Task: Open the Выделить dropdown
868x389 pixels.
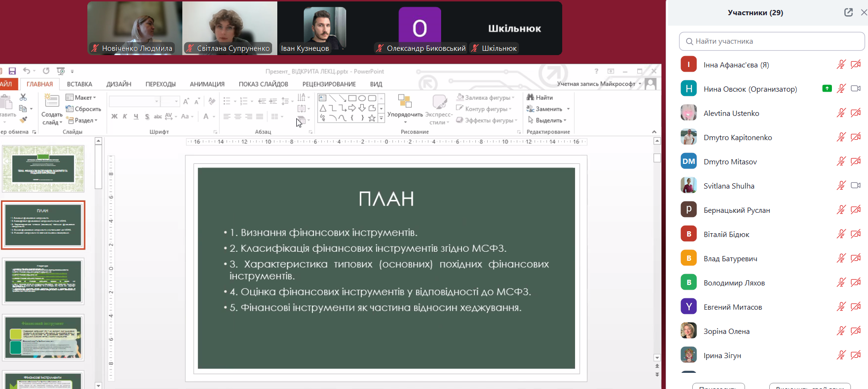Action: coord(547,120)
